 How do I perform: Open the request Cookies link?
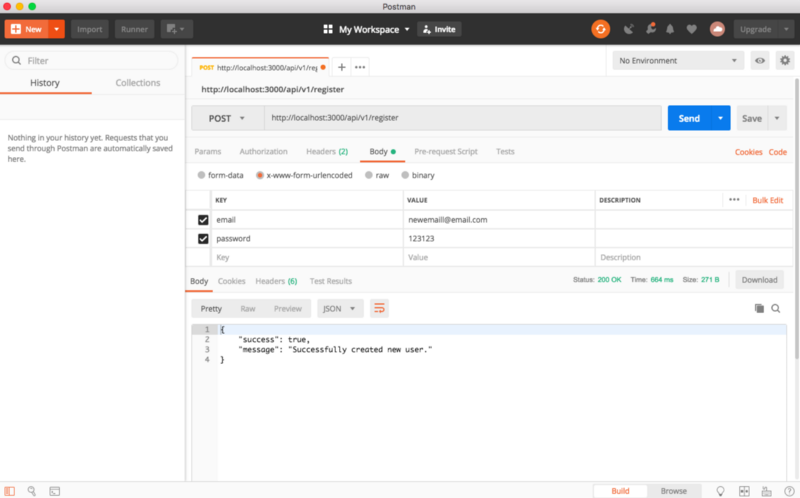pyautogui.click(x=748, y=152)
